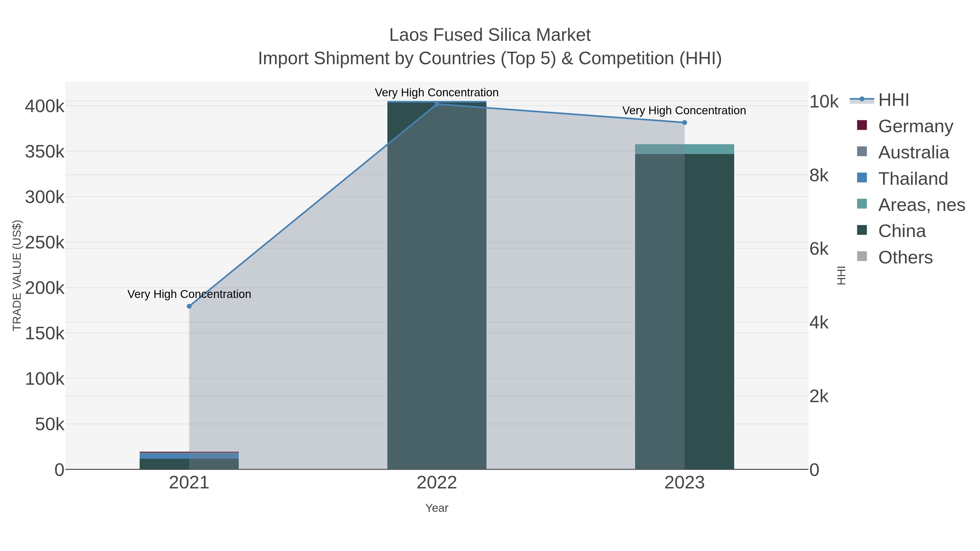Click the 2022 x-axis label
980x551 pixels.
437,482
